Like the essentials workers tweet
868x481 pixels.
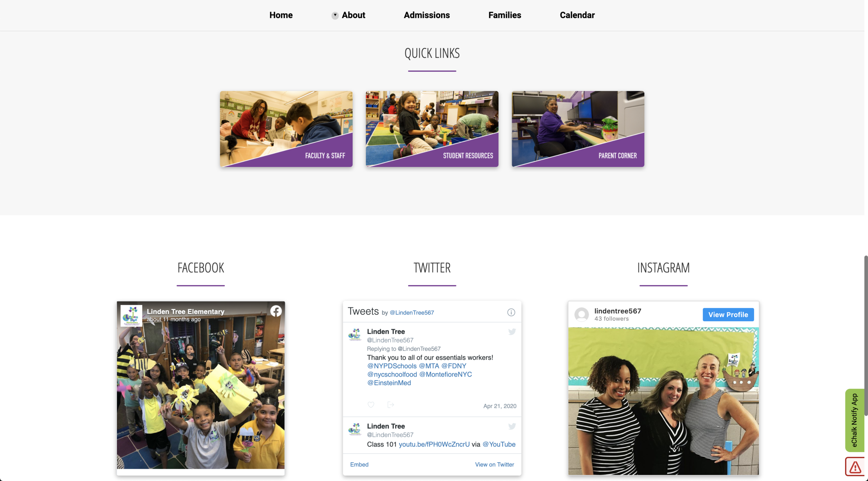371,405
